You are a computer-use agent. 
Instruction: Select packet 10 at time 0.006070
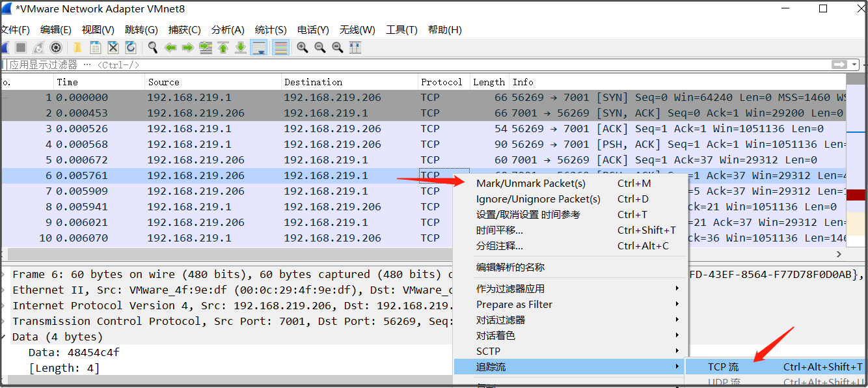tap(226, 238)
